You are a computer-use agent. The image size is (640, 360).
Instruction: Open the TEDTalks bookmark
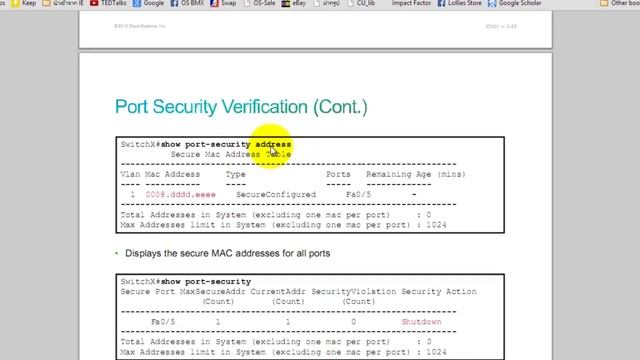[x=108, y=3]
